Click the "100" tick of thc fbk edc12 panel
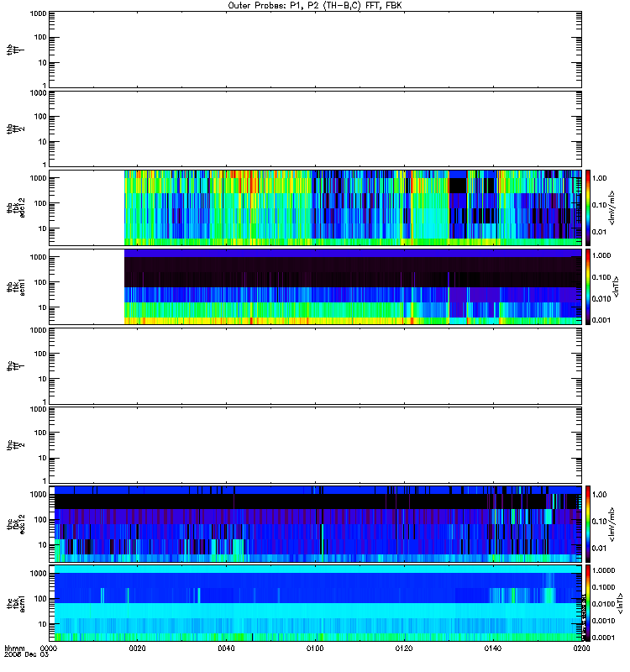630x672 pixels. (40, 520)
